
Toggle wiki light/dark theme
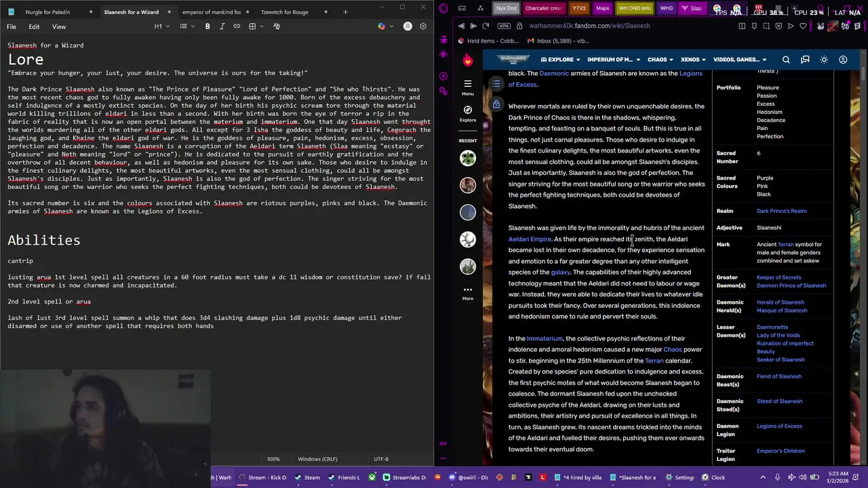pyautogui.click(x=824, y=60)
